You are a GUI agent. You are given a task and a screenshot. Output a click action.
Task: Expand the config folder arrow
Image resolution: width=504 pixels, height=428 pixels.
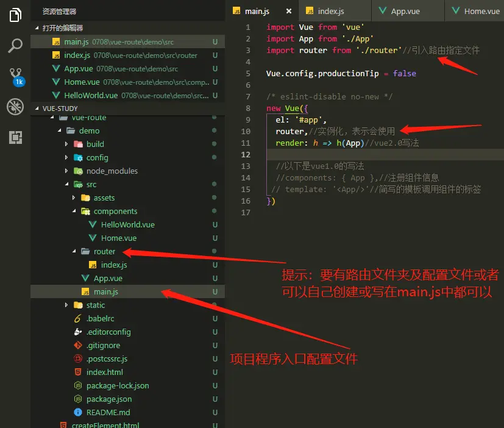[66, 157]
